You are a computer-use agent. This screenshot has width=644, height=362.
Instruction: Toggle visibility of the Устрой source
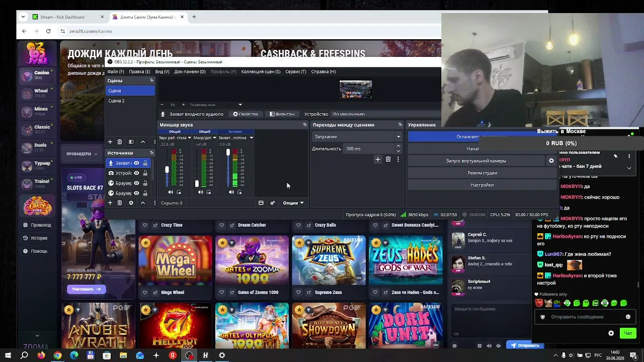click(136, 173)
